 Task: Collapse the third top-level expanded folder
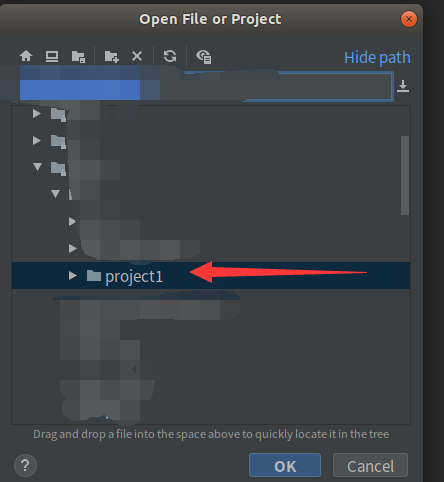[37, 167]
